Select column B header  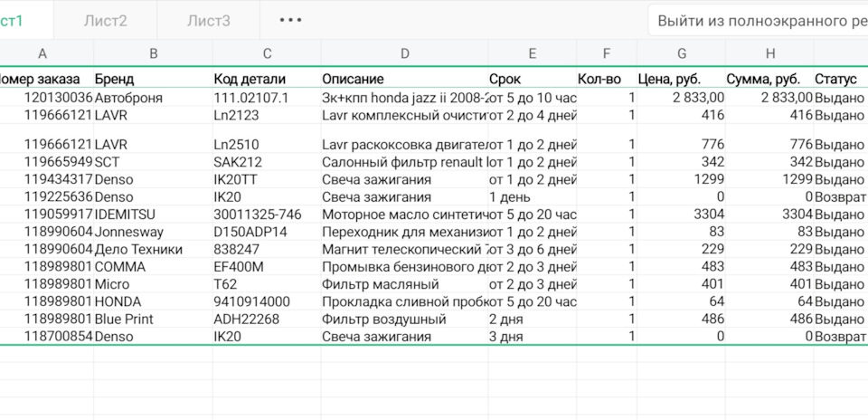[x=154, y=53]
